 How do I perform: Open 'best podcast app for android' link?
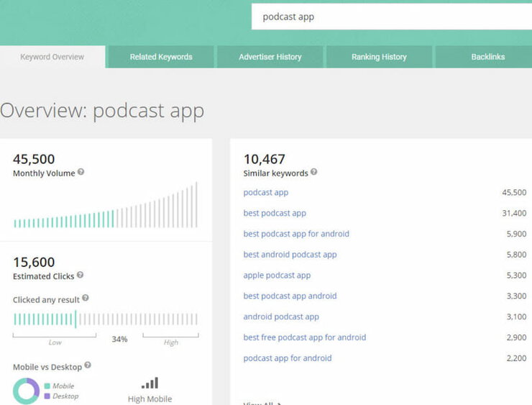[296, 234]
